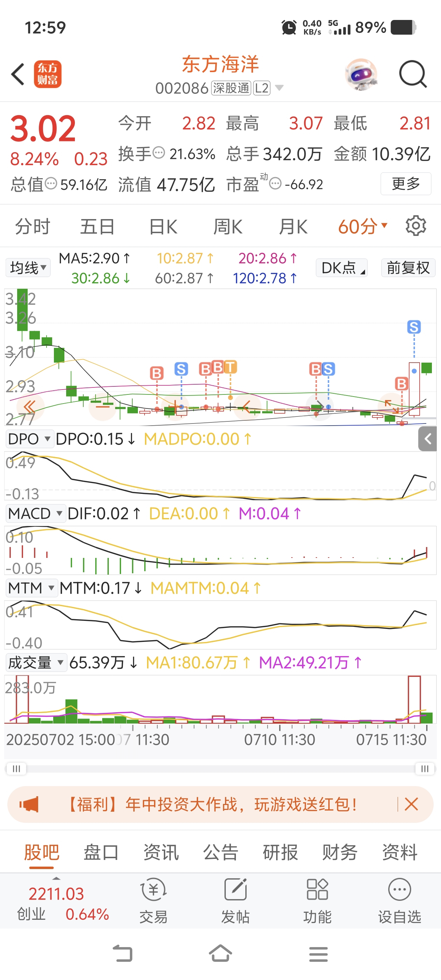Collapse side panel with gray chevron
The width and height of the screenshot is (441, 980).
click(428, 439)
